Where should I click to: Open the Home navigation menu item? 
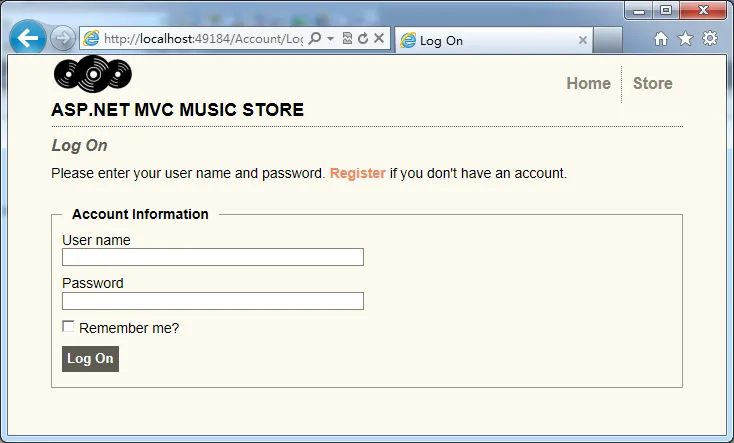click(588, 83)
